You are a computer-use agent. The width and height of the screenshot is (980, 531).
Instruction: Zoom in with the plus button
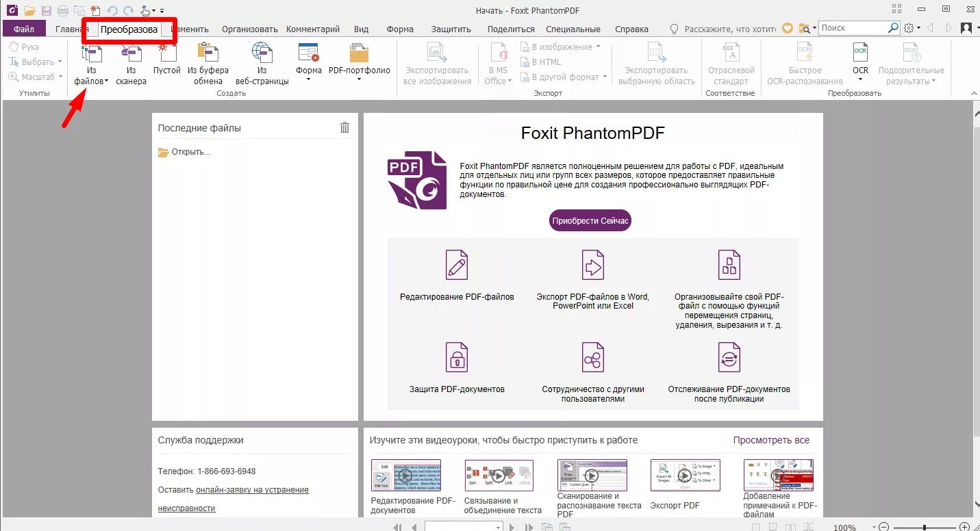(964, 527)
